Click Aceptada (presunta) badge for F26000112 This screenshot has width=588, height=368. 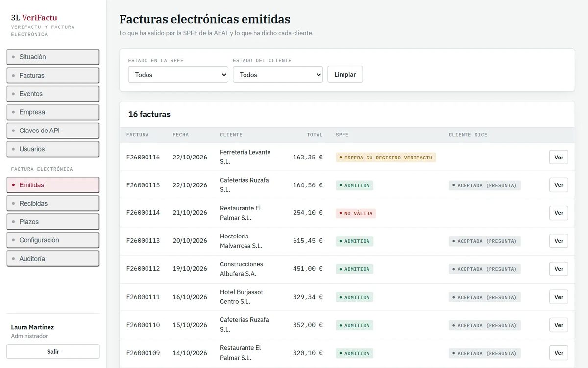[485, 269]
